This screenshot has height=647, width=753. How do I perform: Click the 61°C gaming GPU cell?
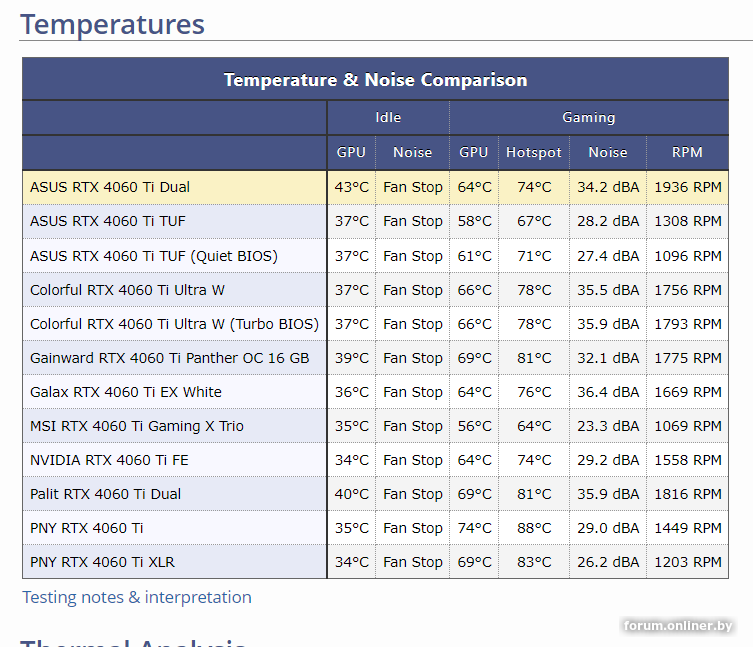point(474,256)
